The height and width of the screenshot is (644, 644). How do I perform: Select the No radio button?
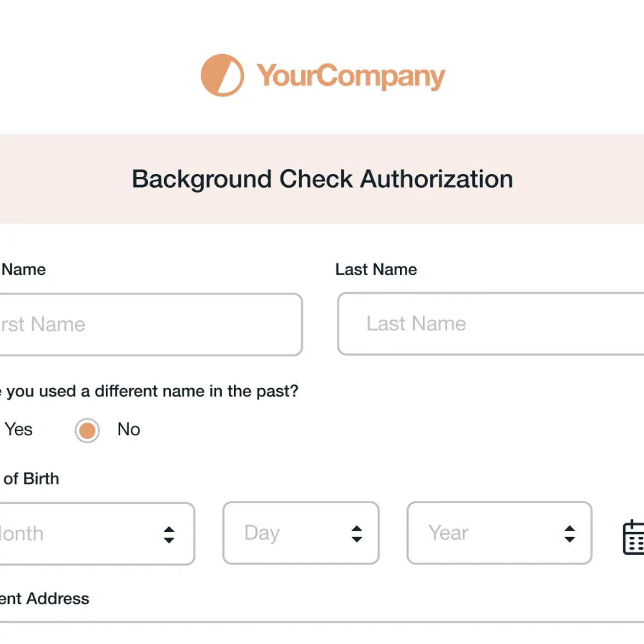(x=87, y=431)
